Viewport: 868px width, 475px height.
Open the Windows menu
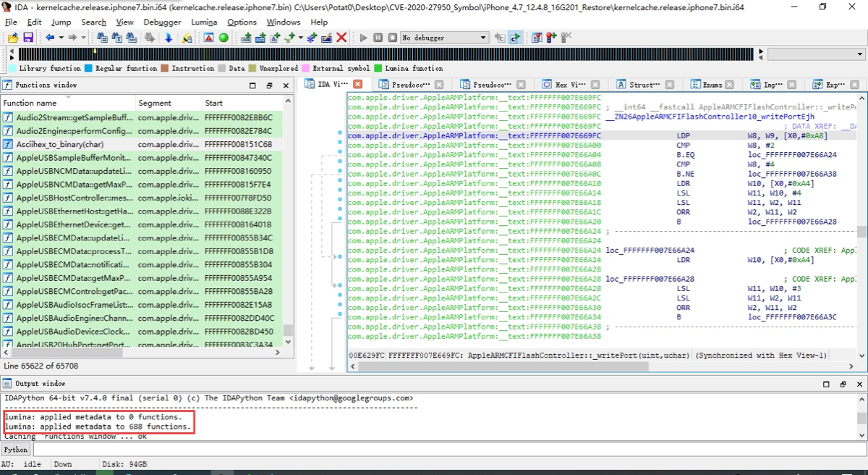pos(283,22)
